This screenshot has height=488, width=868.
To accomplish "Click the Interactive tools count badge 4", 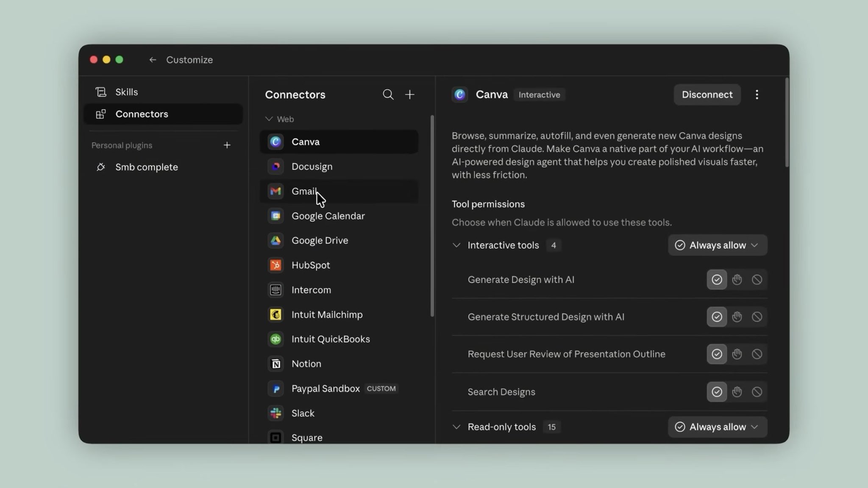I will tap(554, 245).
